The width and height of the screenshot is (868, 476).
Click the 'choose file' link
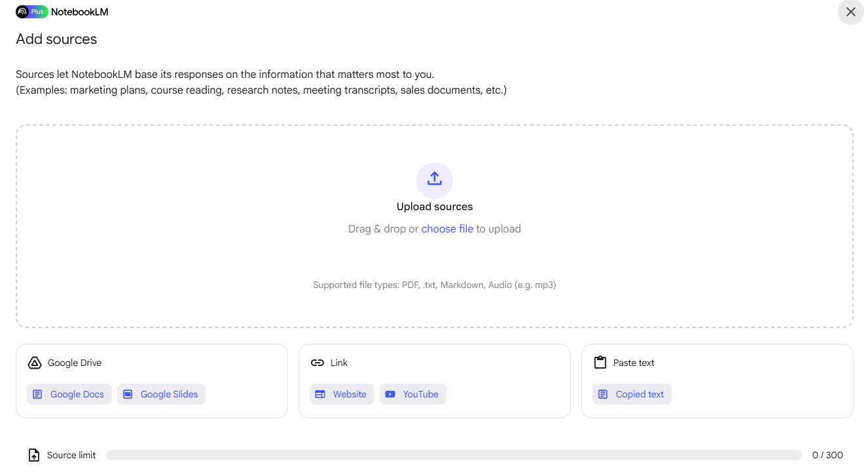tap(447, 229)
